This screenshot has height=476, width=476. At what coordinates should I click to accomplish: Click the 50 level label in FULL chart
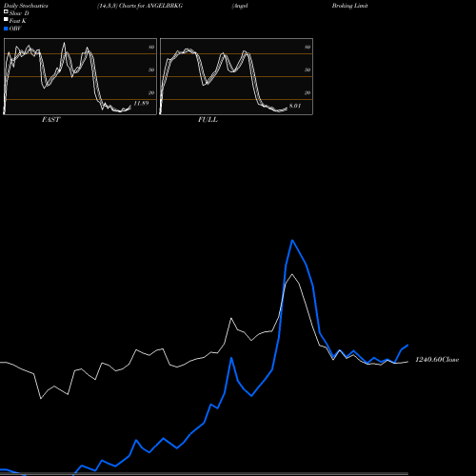[307, 69]
